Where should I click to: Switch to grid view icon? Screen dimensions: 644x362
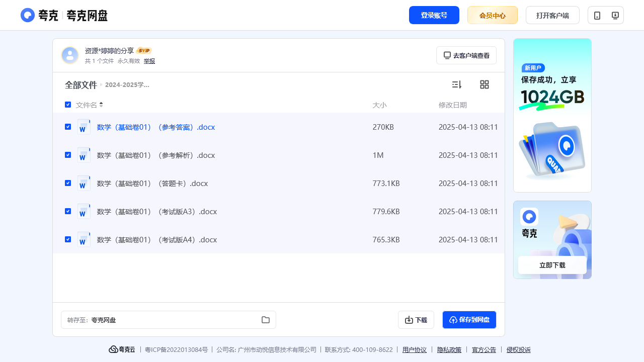[485, 84]
